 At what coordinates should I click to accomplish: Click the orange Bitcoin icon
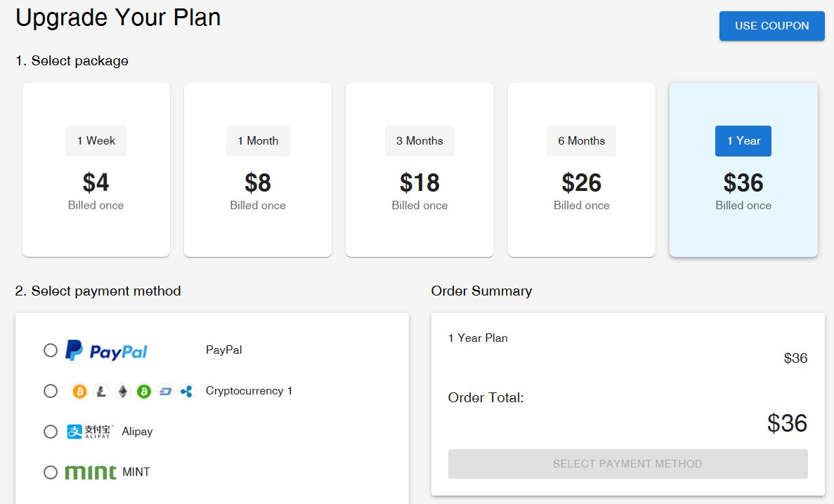pyautogui.click(x=79, y=392)
